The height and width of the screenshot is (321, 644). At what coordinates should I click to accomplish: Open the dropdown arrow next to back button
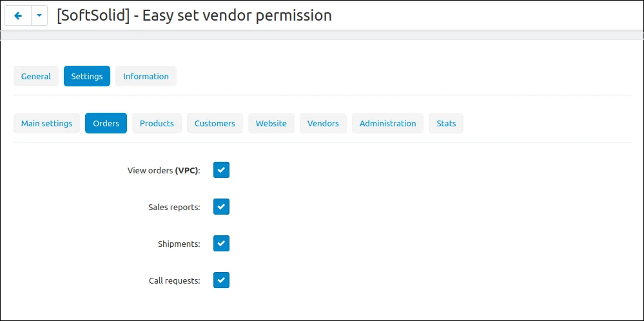tap(39, 15)
